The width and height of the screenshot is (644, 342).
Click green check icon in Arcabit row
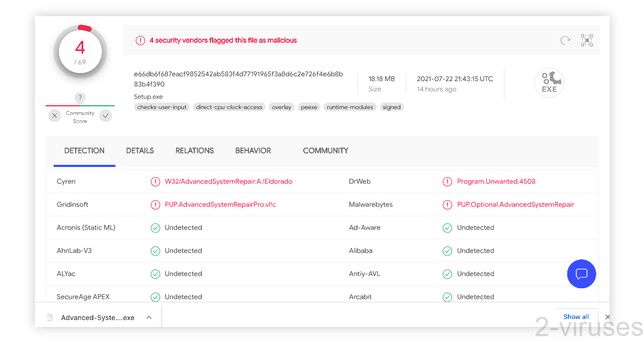[x=447, y=297]
